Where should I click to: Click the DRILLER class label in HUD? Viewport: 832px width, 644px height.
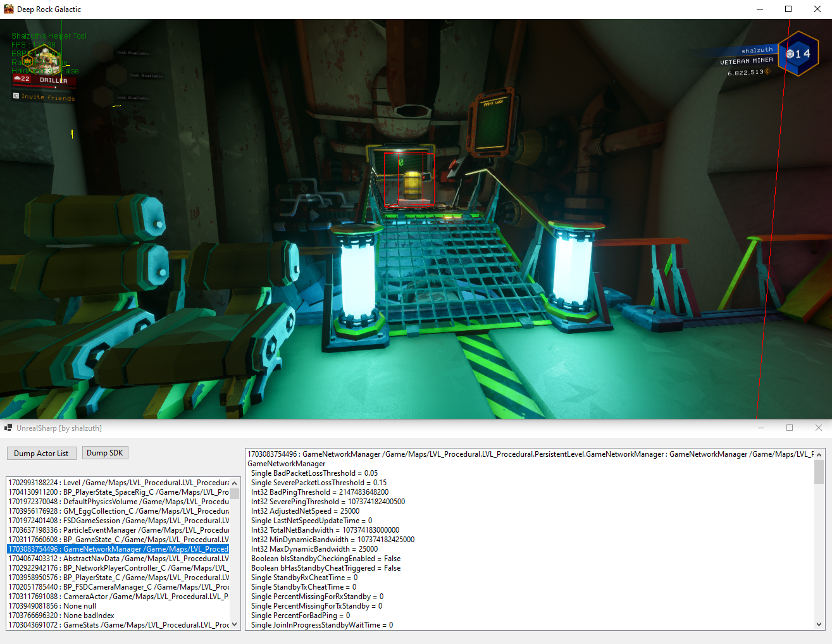click(x=53, y=80)
